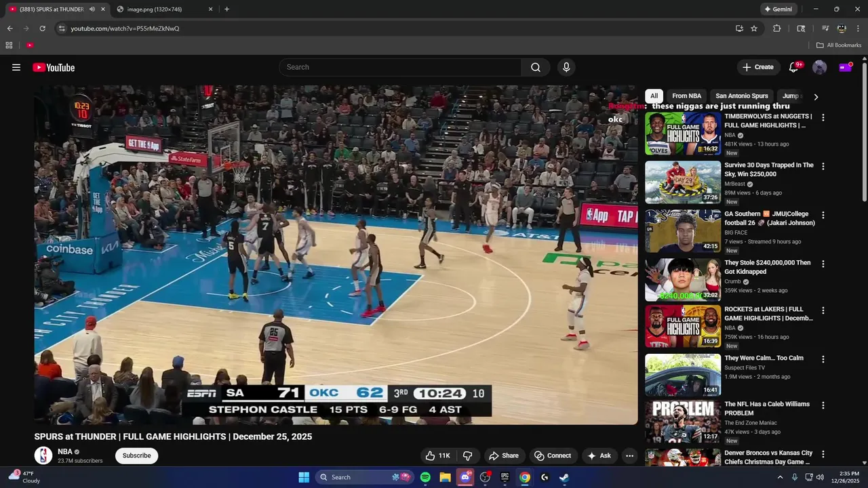Image resolution: width=868 pixels, height=488 pixels.
Task: Dislike the video with thumbs down
Action: (467, 455)
